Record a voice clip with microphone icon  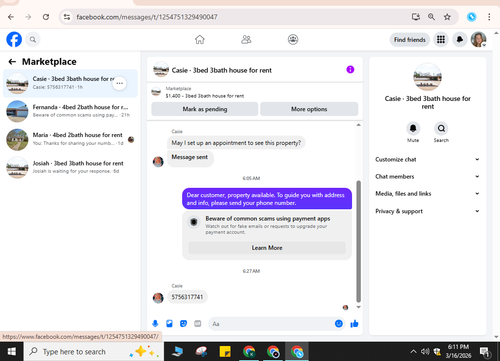(x=155, y=324)
